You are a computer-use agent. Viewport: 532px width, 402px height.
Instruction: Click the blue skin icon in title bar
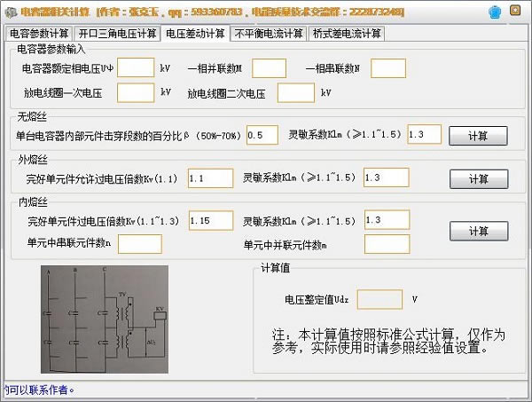coord(493,12)
